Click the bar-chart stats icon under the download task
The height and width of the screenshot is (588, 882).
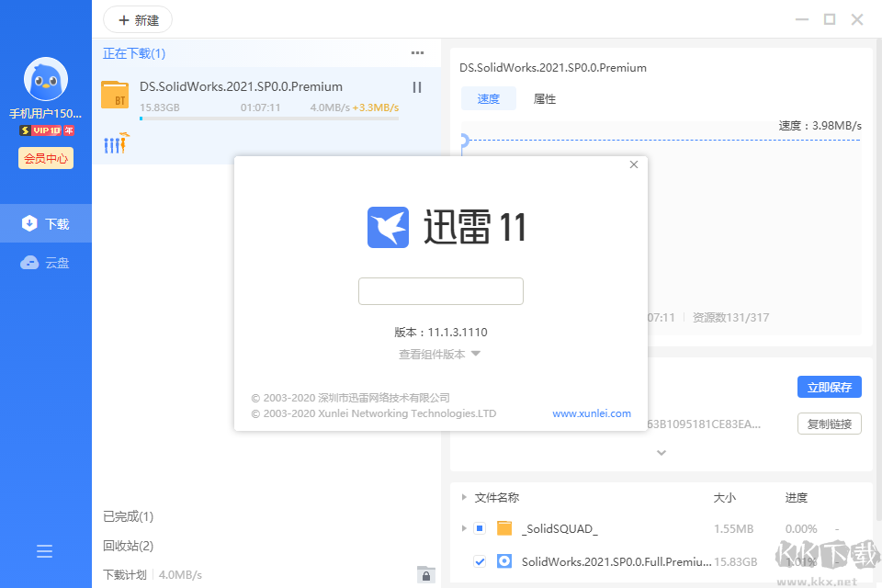116,143
